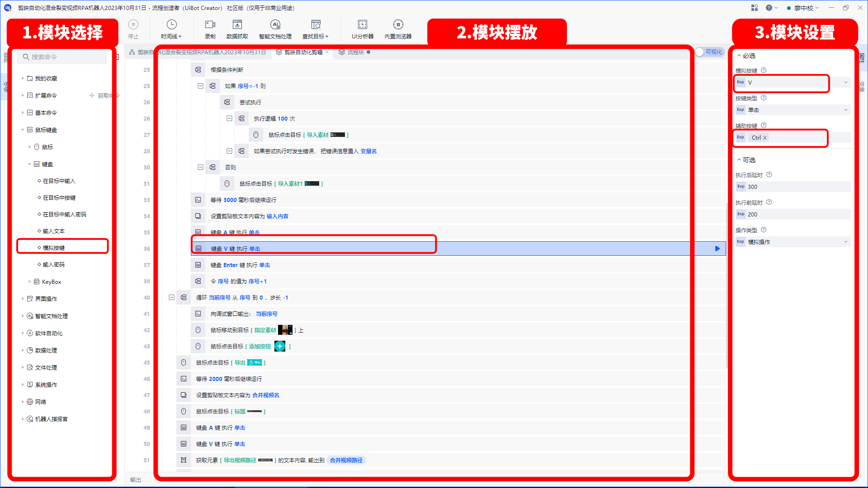Open the 数据抓取 data scraping tool

237,29
